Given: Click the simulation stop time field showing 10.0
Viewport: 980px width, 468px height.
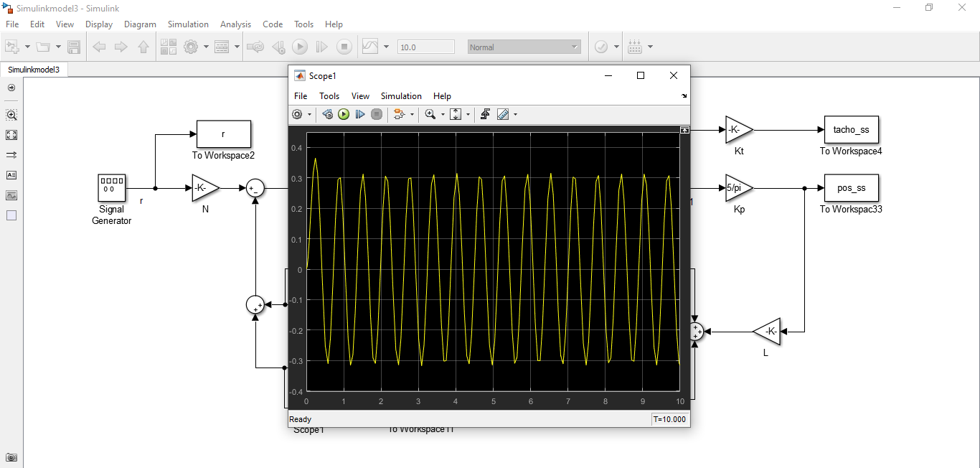Looking at the screenshot, I should point(426,47).
